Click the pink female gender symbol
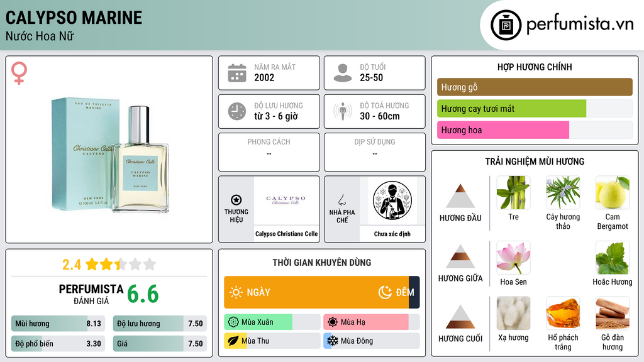644x362 pixels. tap(19, 73)
